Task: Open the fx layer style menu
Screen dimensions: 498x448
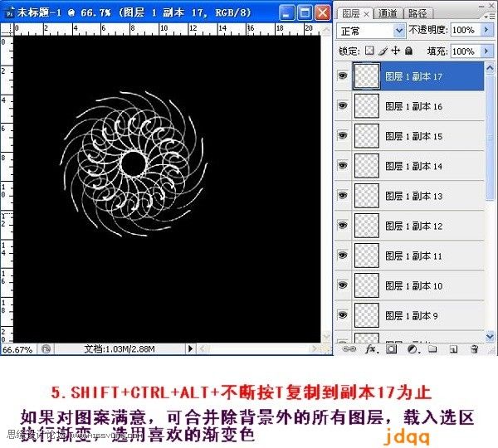Action: [371, 349]
